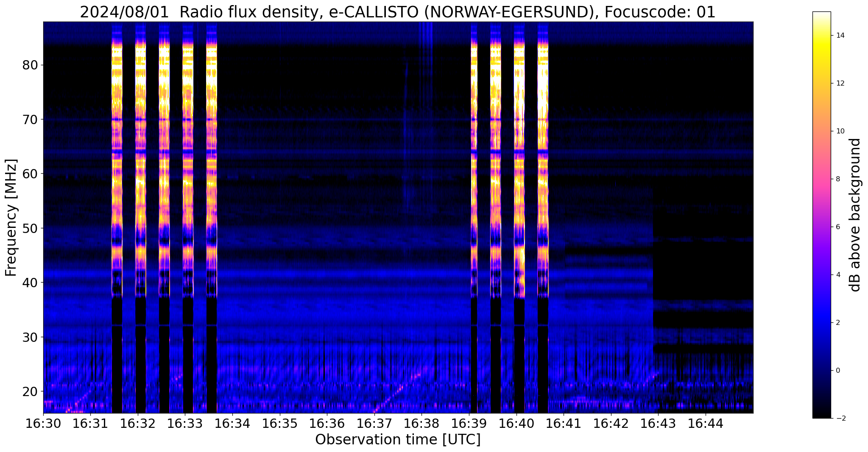The width and height of the screenshot is (868, 452).
Task: Click the 'Frequency [MHz]' axis label
Action: click(x=11, y=217)
